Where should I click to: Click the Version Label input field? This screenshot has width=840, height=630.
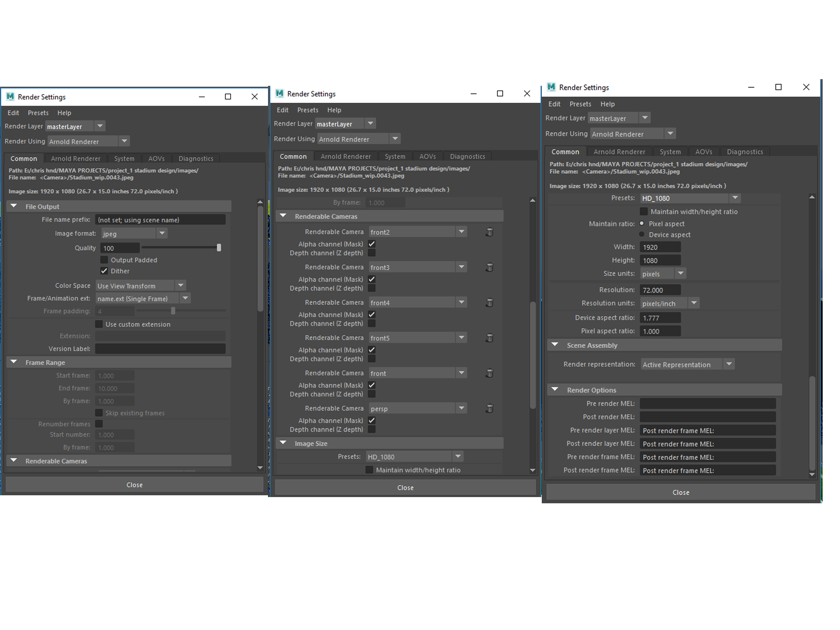pyautogui.click(x=160, y=349)
